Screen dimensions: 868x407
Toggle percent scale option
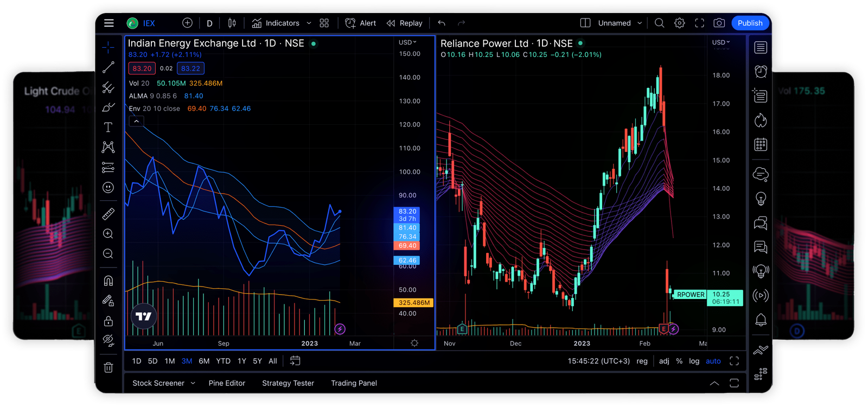click(679, 361)
